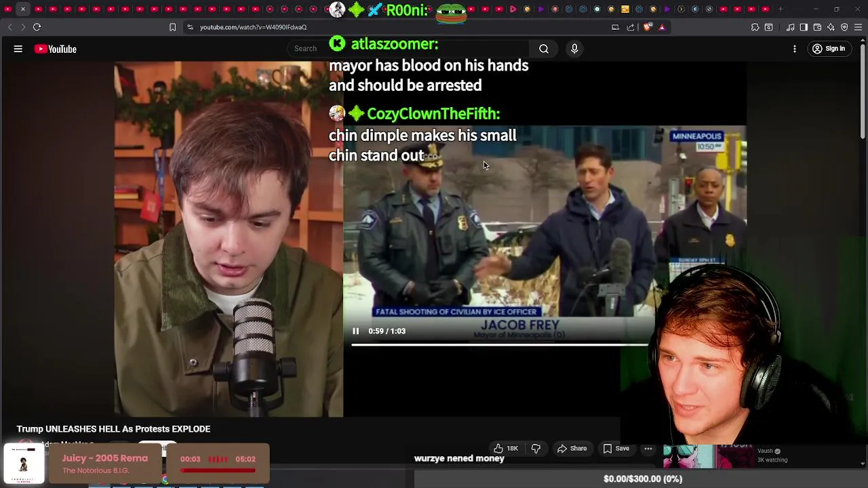
Task: Reload the page with browser refresh icon
Action: 37,27
